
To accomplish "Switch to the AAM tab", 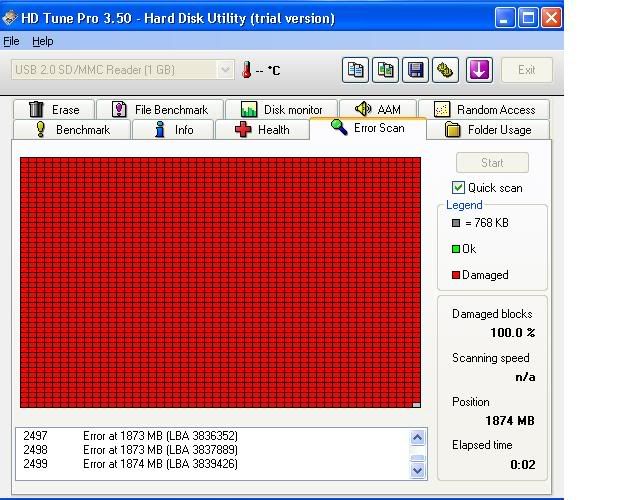I will (378, 109).
